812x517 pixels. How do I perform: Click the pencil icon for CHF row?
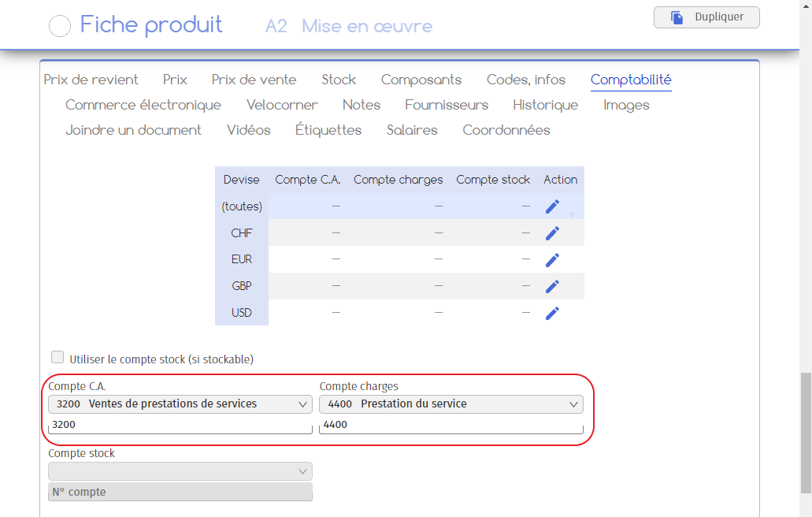[x=552, y=233]
